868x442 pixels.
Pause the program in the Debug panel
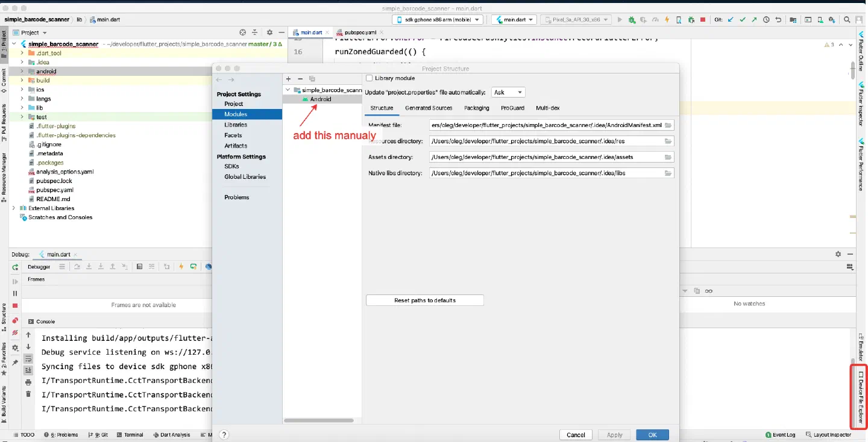tap(15, 293)
